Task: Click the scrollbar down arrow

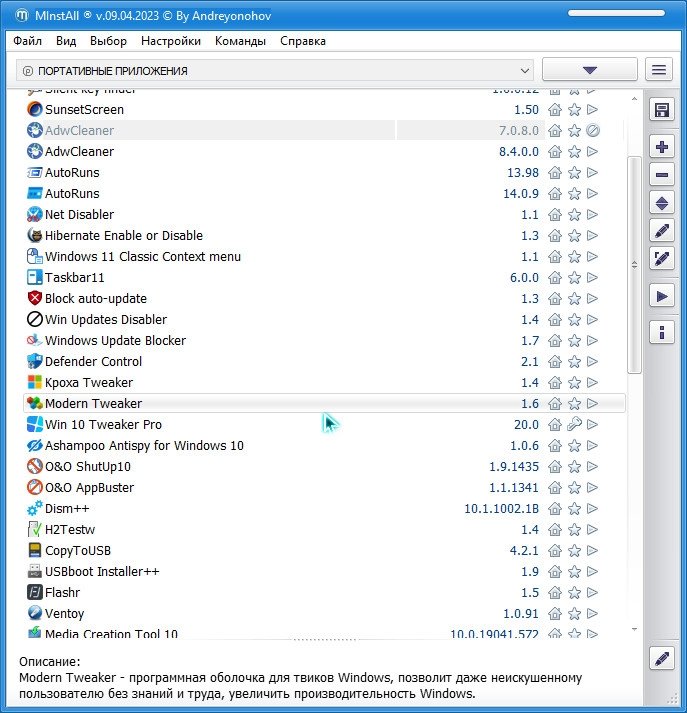Action: [x=634, y=629]
